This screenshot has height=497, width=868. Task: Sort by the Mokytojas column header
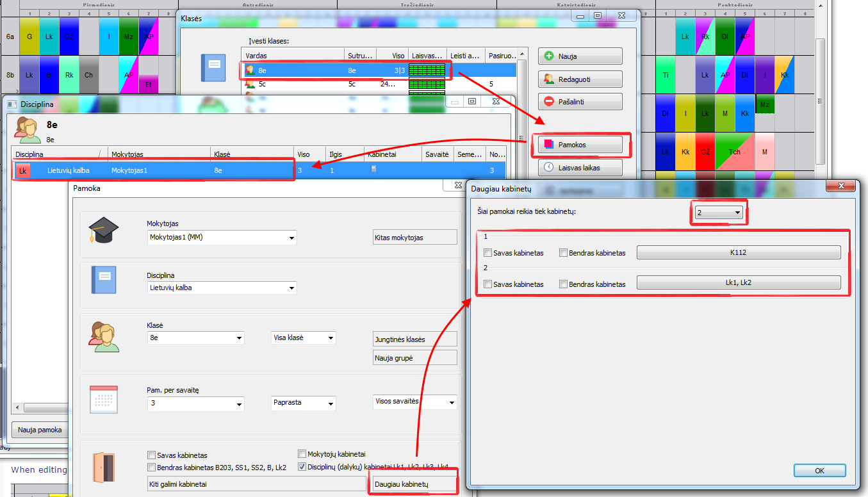tap(158, 154)
